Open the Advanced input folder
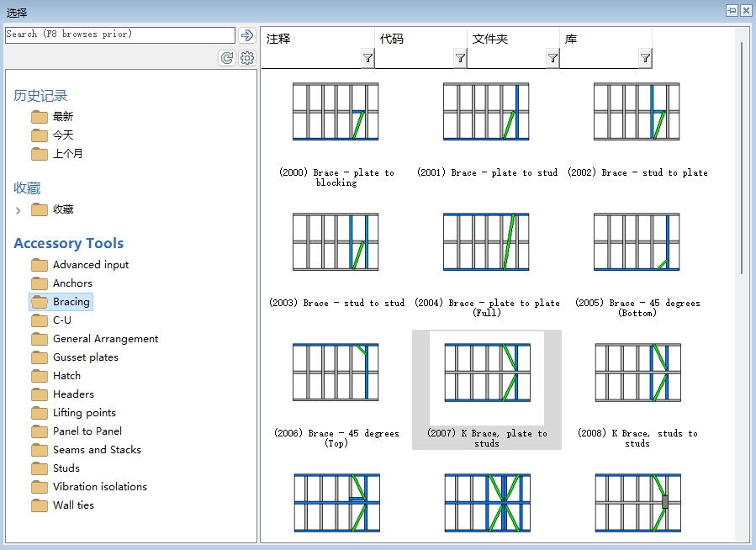Viewport: 756px width, 550px height. coord(80,265)
